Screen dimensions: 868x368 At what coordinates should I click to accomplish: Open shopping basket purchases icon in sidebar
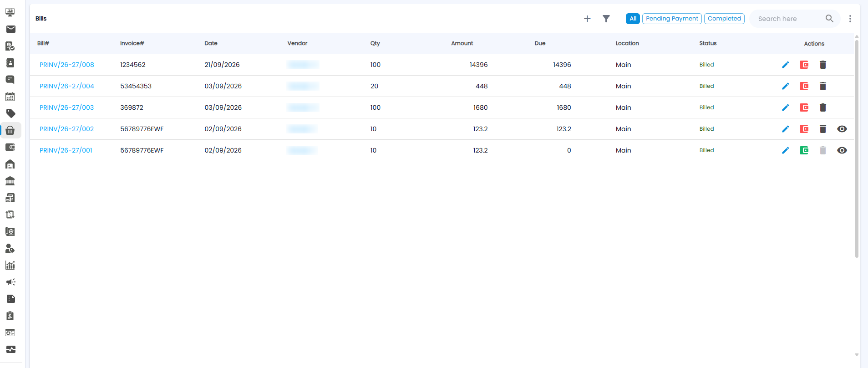[x=10, y=130]
